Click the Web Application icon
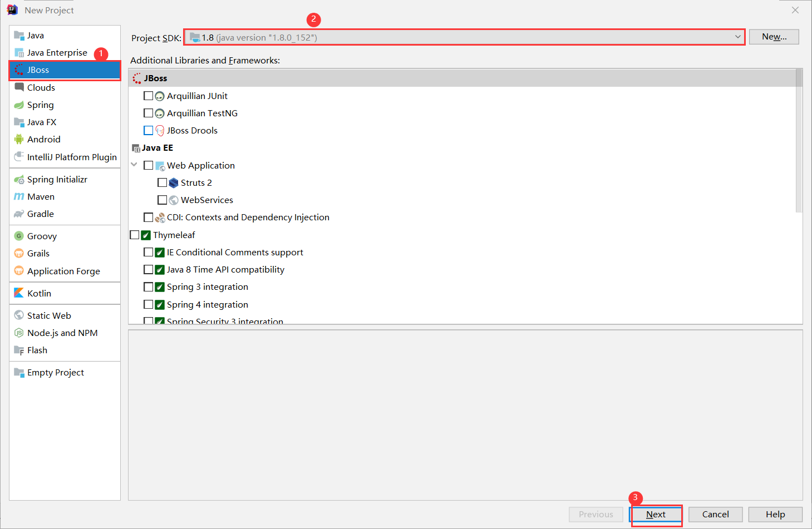The width and height of the screenshot is (812, 529). coord(160,166)
